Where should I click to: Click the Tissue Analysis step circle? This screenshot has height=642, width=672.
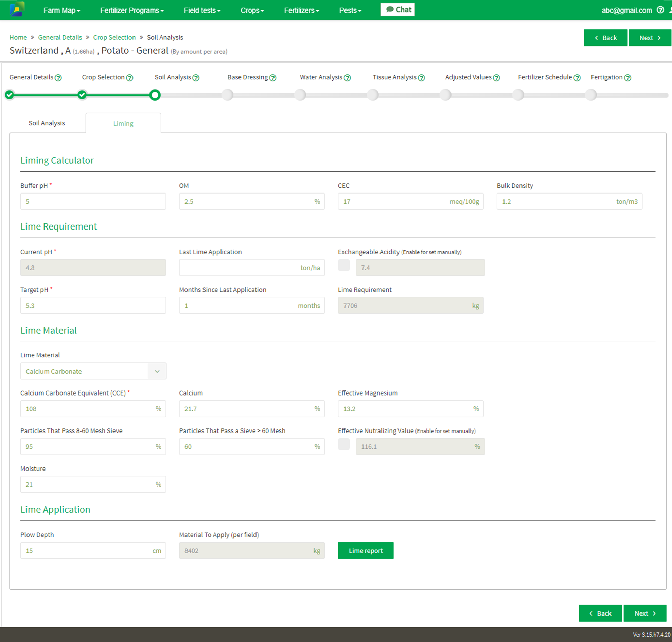point(373,95)
